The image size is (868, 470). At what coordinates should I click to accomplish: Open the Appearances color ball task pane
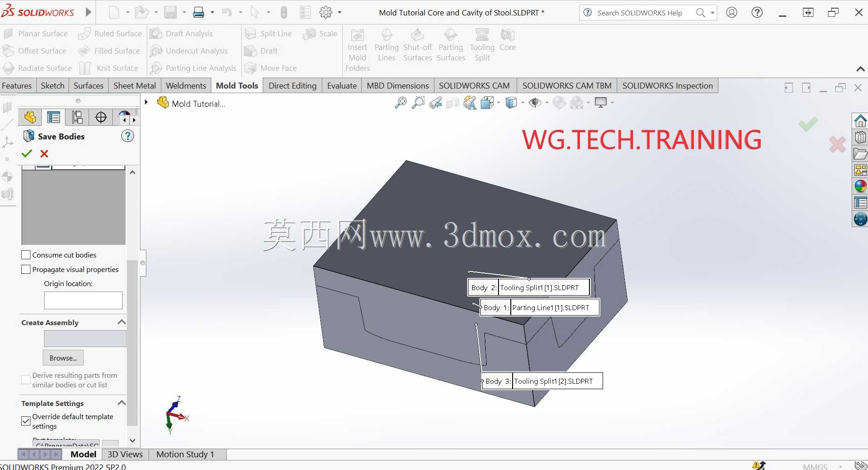click(860, 186)
